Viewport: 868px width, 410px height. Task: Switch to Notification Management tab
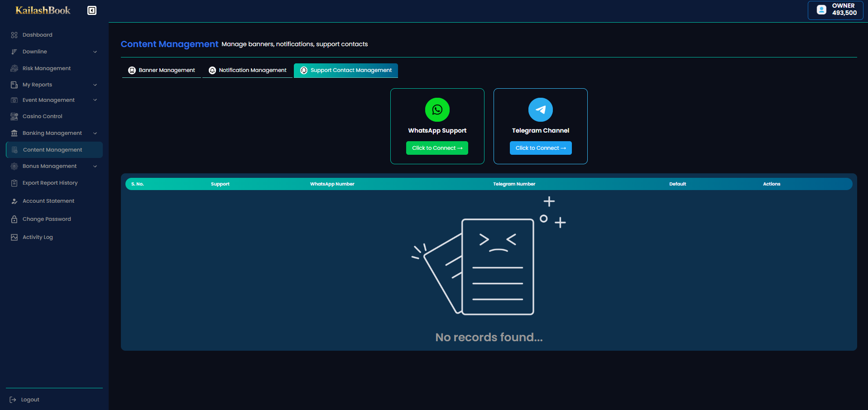pyautogui.click(x=248, y=70)
